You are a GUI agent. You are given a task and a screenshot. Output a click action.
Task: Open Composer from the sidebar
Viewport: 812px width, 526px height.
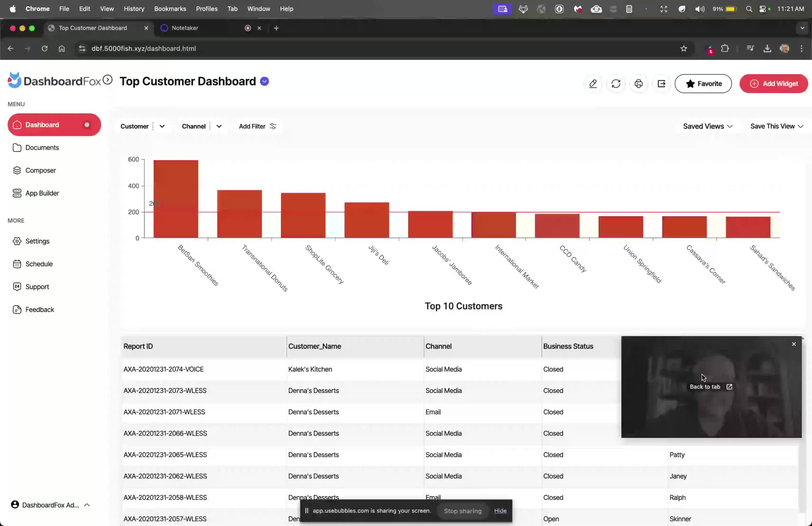coord(40,170)
